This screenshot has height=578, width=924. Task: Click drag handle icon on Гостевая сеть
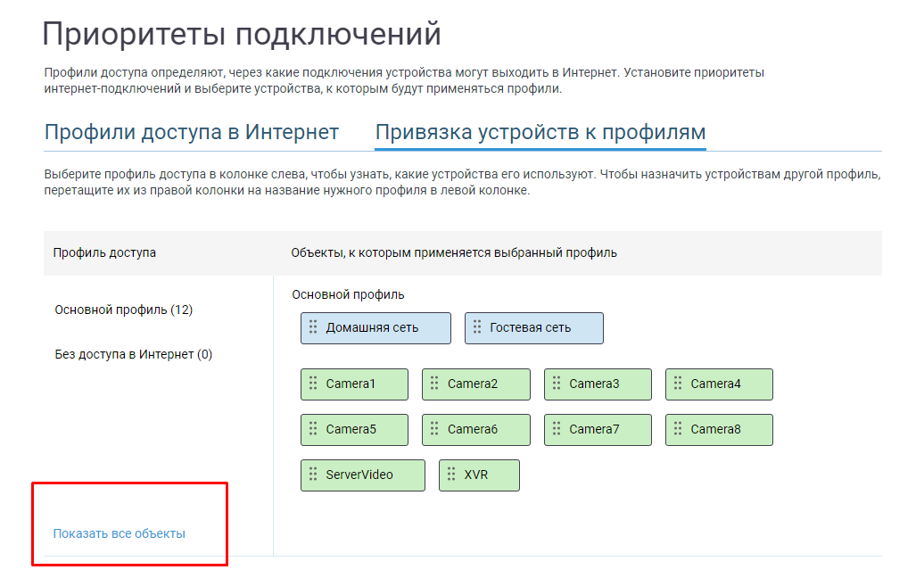pyautogui.click(x=477, y=327)
